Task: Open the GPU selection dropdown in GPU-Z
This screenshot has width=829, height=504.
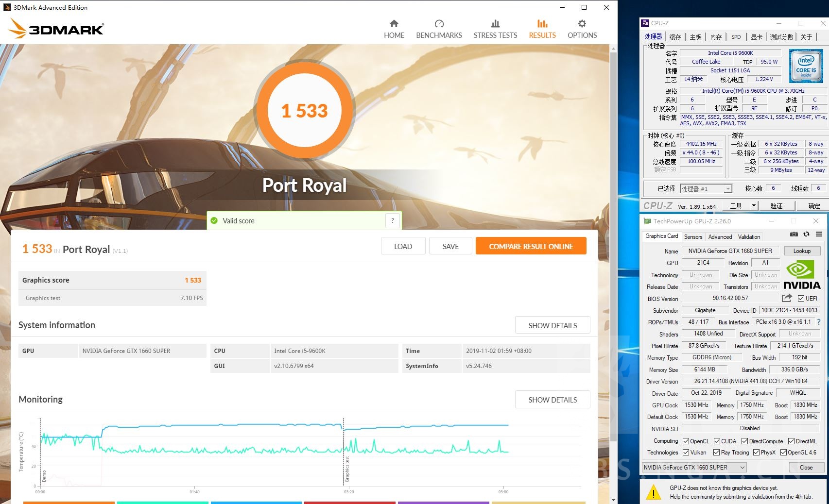Action: pyautogui.click(x=694, y=467)
